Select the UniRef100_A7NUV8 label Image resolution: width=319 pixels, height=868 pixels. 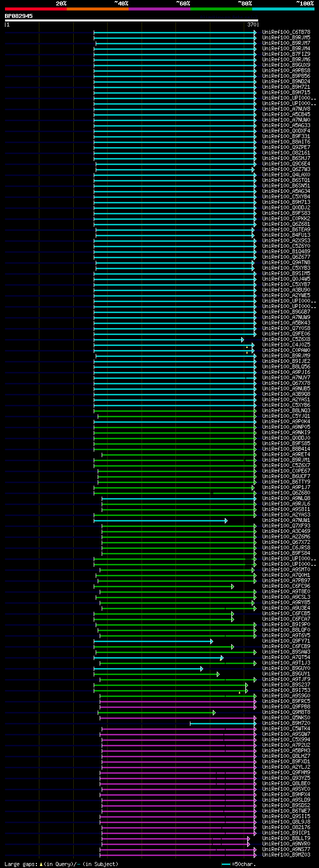(x=286, y=109)
